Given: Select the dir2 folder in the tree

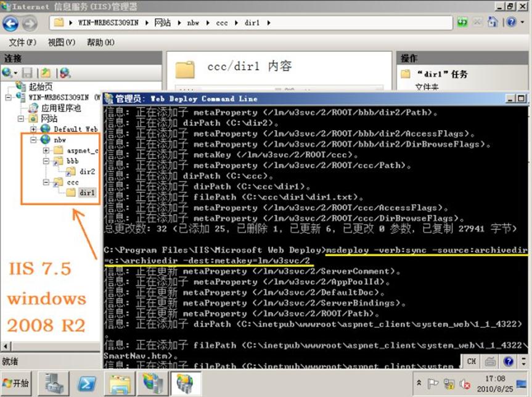Looking at the screenshot, I should click(87, 172).
